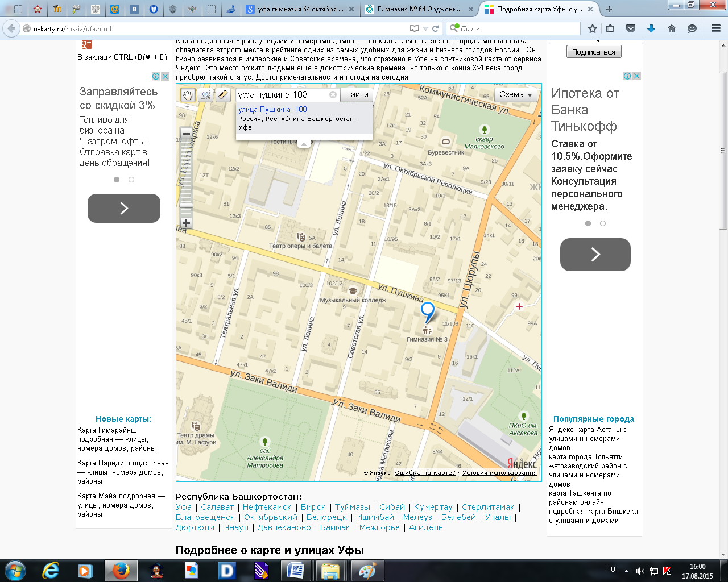The height and width of the screenshot is (582, 728).
Task: Clear the map search field text
Action: click(x=333, y=95)
